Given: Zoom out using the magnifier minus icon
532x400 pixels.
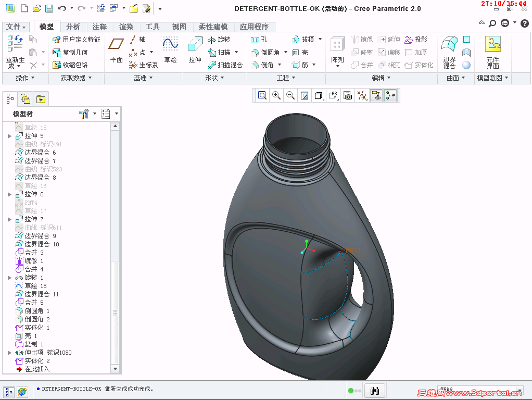Looking at the screenshot, I should click(x=290, y=95).
